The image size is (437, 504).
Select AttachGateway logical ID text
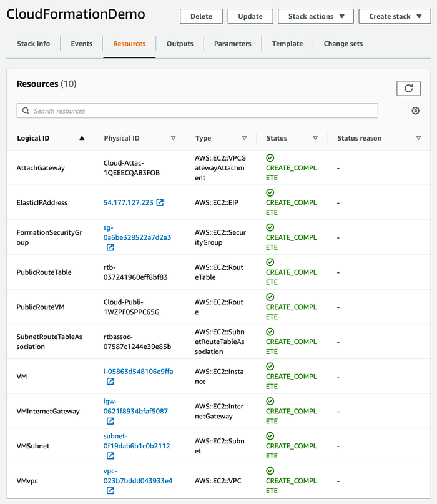pos(41,168)
